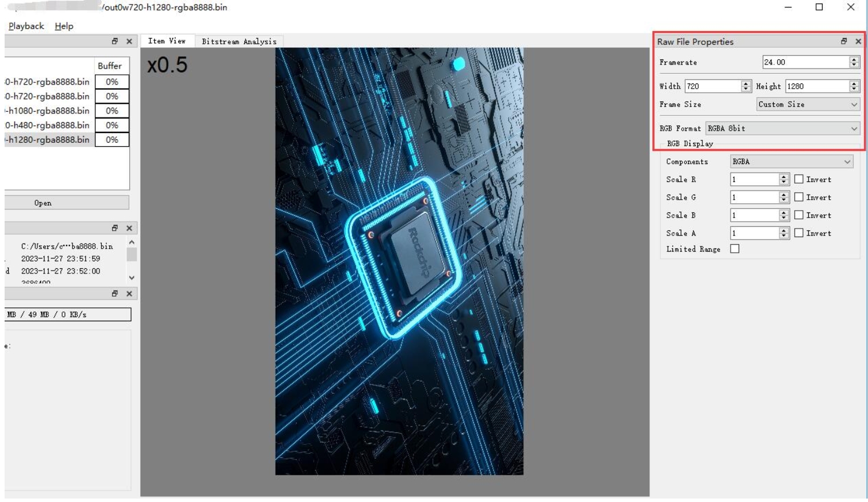The height and width of the screenshot is (502, 868).
Task: Click the Scale G input field
Action: pos(754,197)
